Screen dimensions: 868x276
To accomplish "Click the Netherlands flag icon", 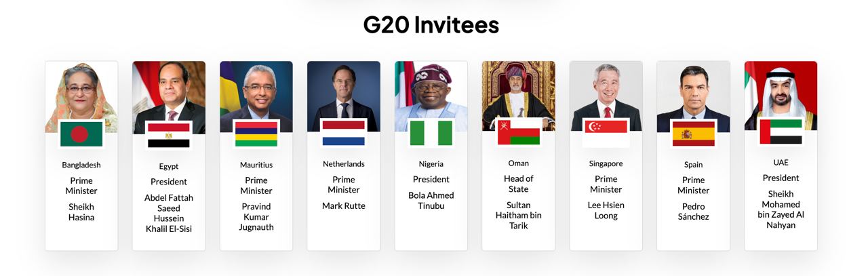I will 343,133.
